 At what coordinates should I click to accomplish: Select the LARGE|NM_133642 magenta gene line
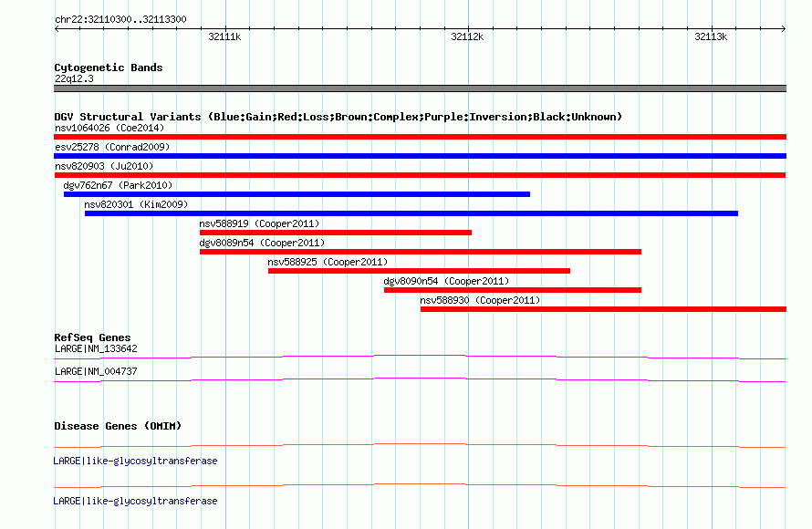[420, 358]
